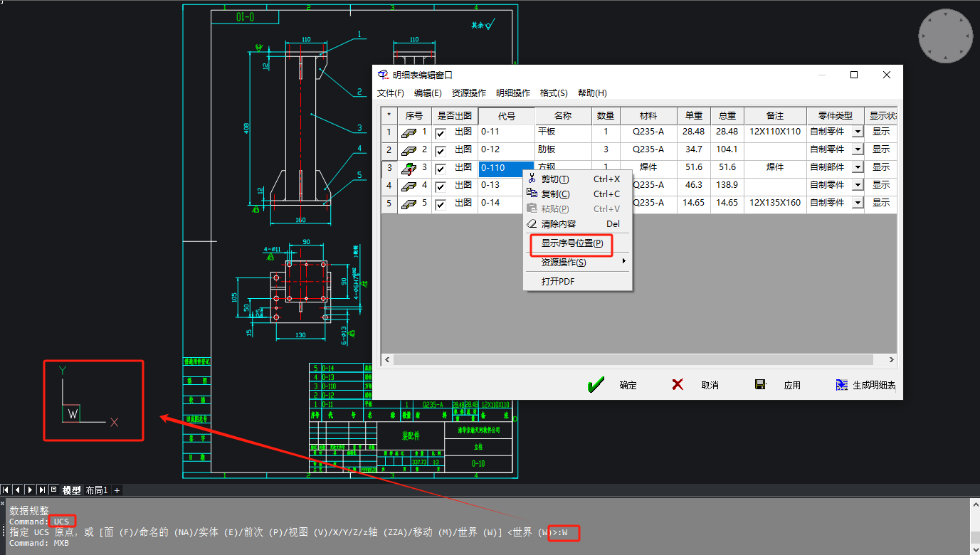980x555 pixels.
Task: Click the eraser icon next to 清除内容
Action: (531, 223)
